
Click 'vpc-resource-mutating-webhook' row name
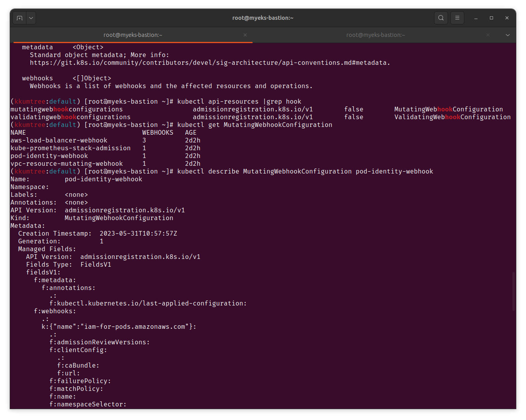click(x=67, y=164)
